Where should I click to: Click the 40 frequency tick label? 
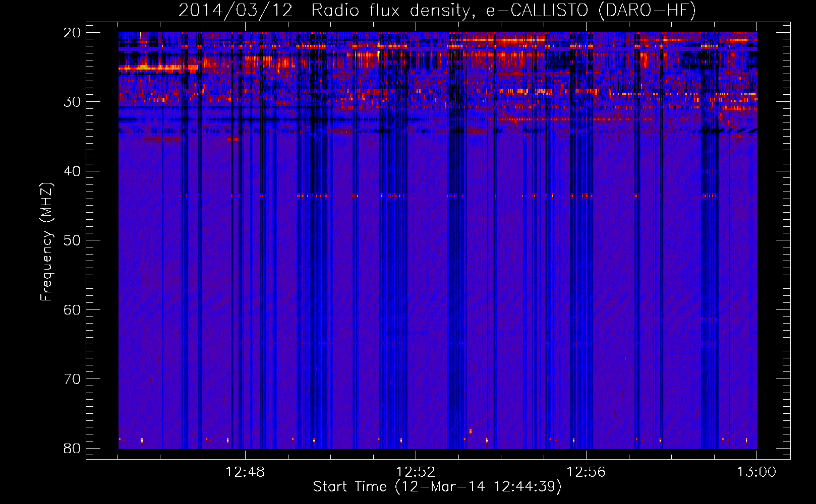[x=72, y=171]
